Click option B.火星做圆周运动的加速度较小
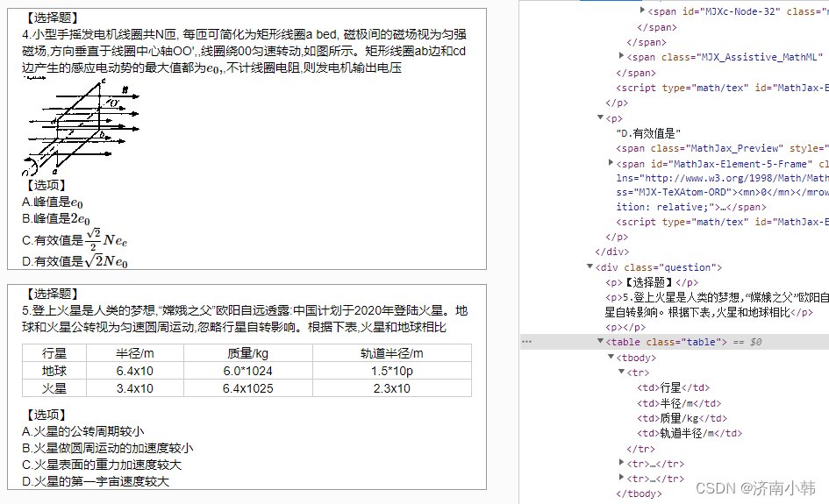The image size is (829, 504). [x=107, y=449]
